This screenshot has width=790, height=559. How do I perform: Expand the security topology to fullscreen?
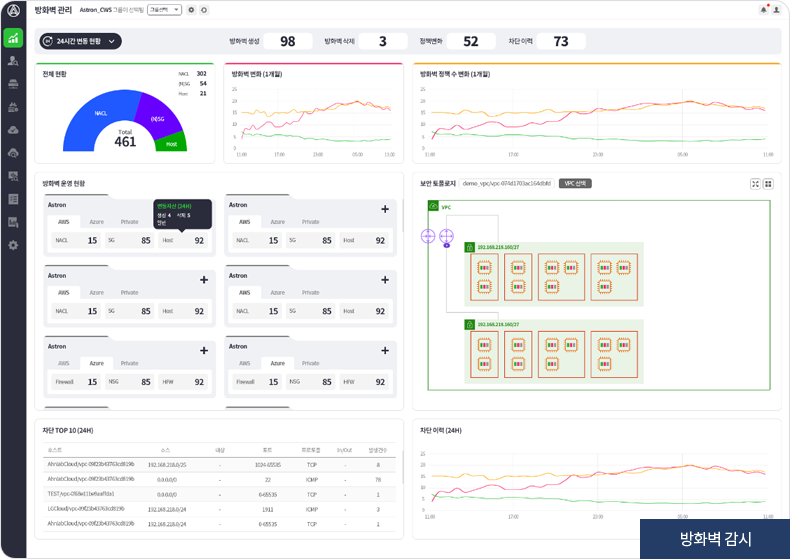(x=755, y=184)
